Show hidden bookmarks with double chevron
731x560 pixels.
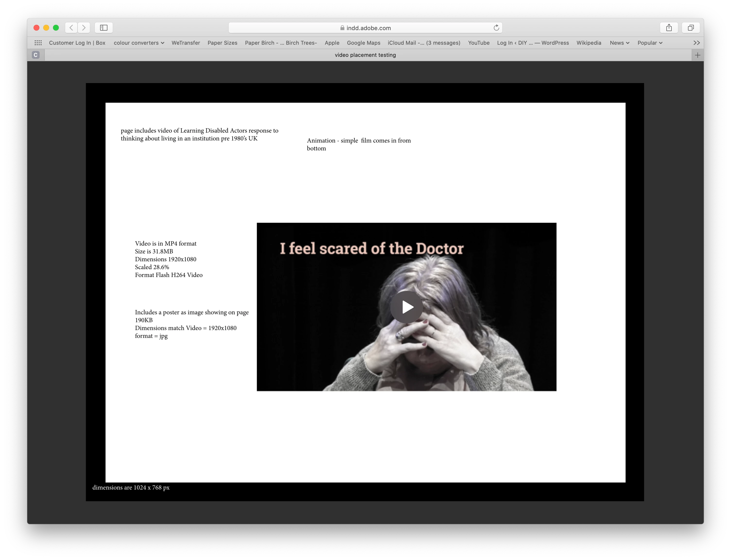pyautogui.click(x=696, y=43)
